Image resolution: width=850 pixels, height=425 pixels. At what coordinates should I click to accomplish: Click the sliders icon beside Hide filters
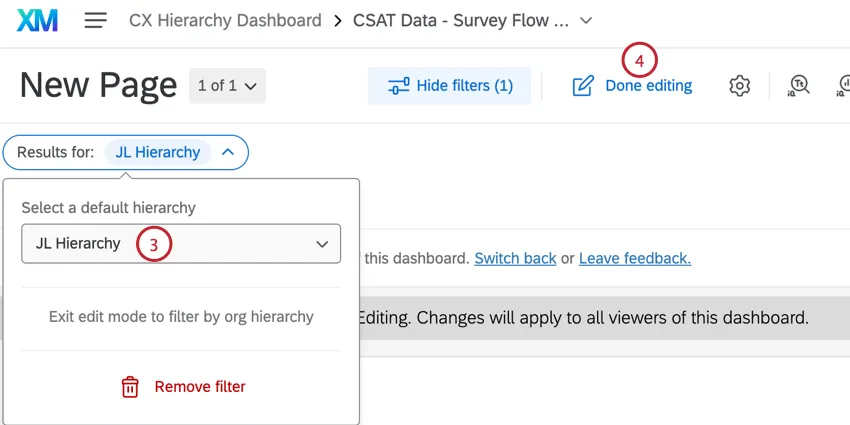399,86
